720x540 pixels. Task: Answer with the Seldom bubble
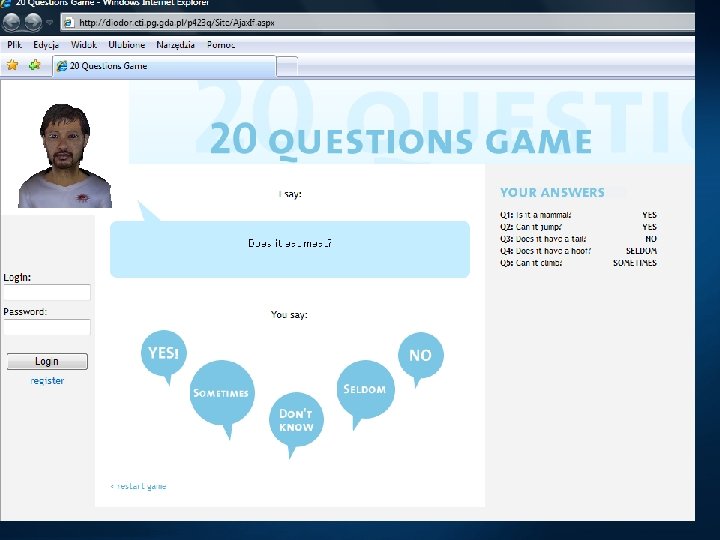(x=365, y=389)
